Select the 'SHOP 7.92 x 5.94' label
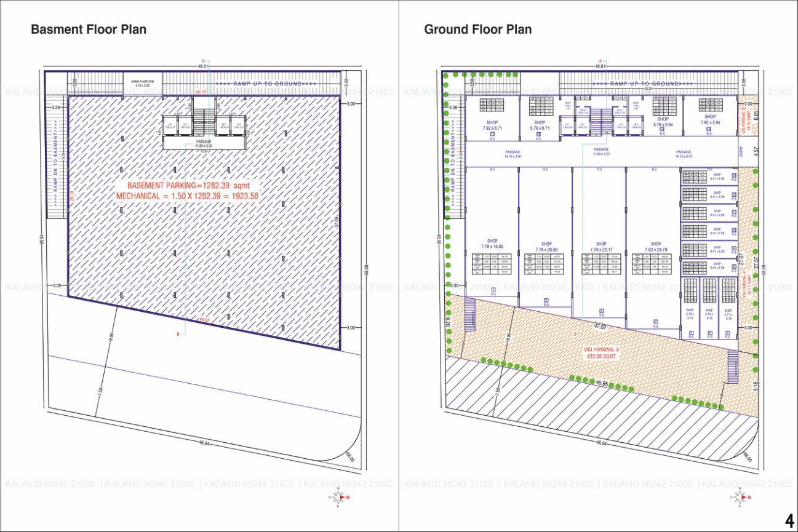Viewport: 798px width, 532px height. pos(710,119)
